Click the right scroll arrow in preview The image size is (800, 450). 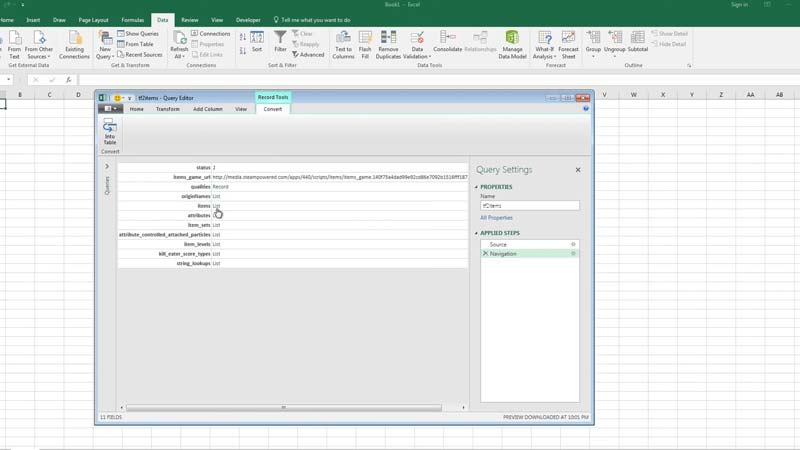463,408
